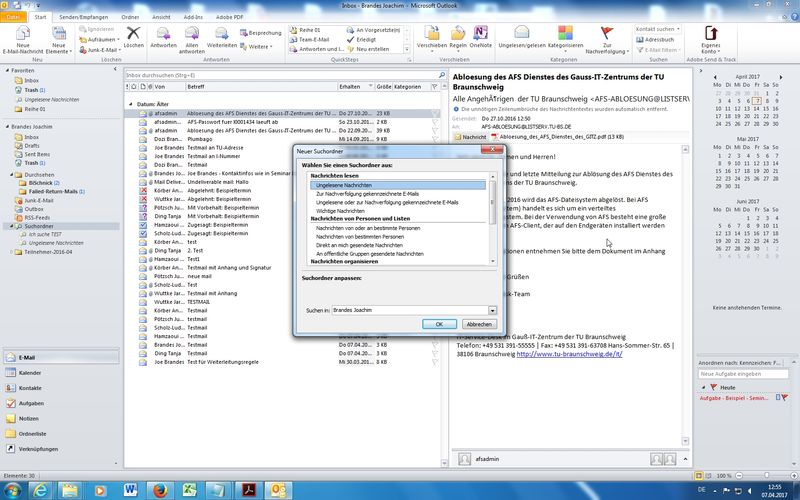The width and height of the screenshot is (800, 500).
Task: Expand the QuickSteps gallery more arrow
Action: [x=407, y=49]
